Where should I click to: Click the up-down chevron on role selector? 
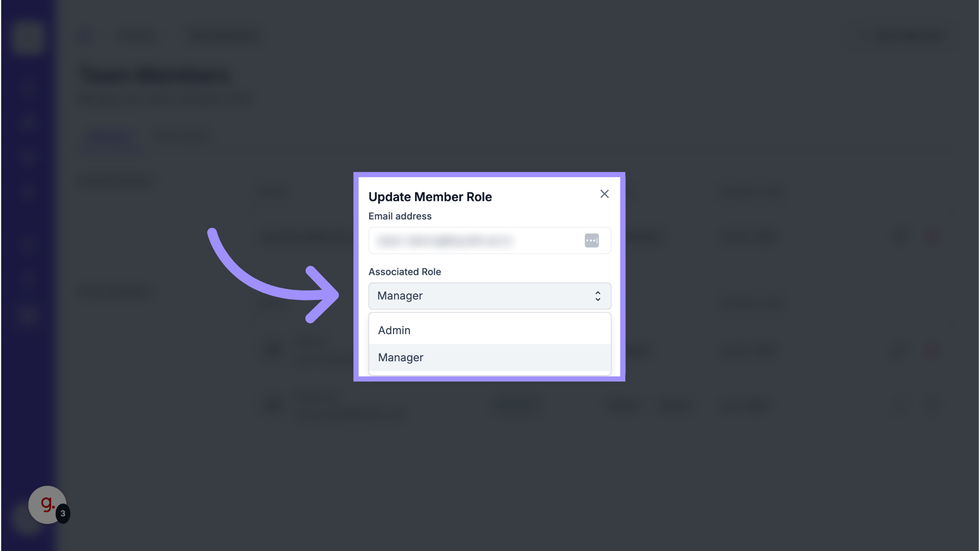pyautogui.click(x=598, y=296)
